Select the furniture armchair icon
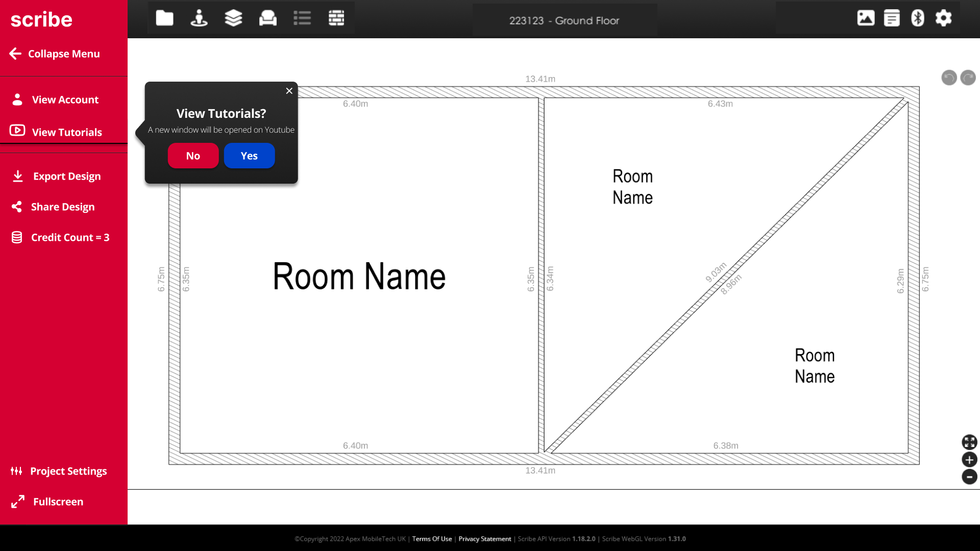980x551 pixels. pyautogui.click(x=267, y=18)
